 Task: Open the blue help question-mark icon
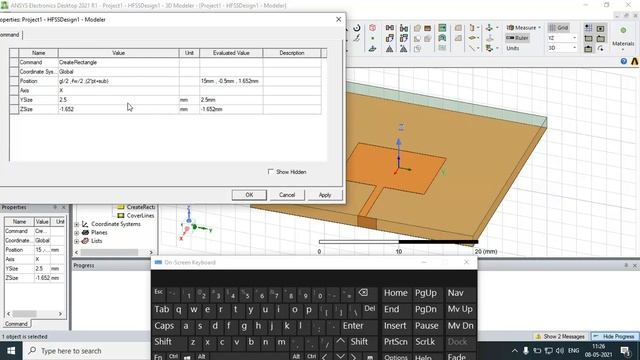point(624,61)
